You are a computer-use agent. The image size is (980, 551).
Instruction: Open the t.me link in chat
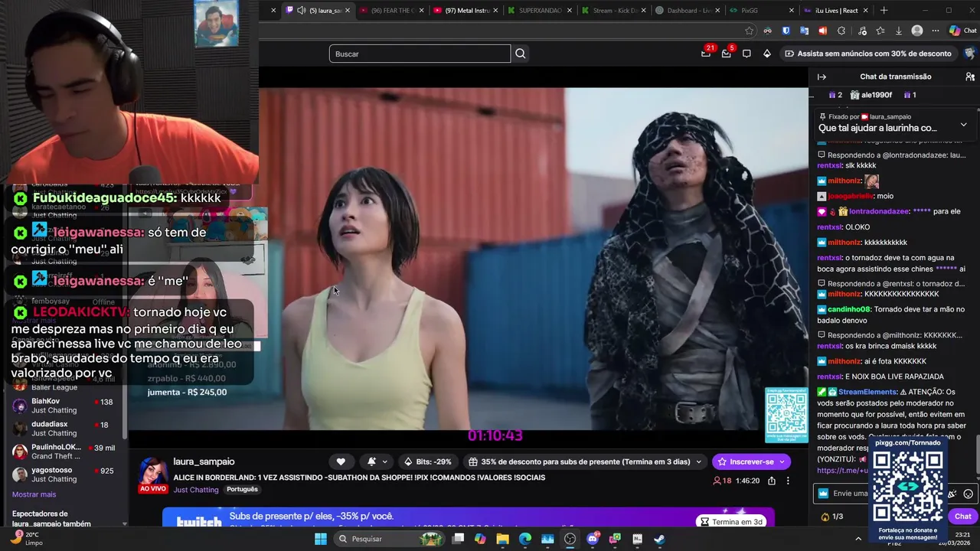tap(843, 470)
